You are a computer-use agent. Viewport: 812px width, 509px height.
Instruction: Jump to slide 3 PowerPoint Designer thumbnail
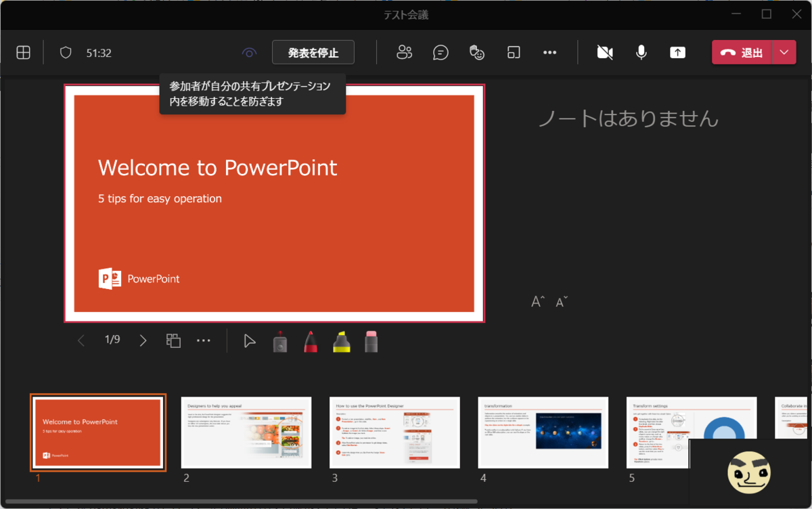click(394, 433)
